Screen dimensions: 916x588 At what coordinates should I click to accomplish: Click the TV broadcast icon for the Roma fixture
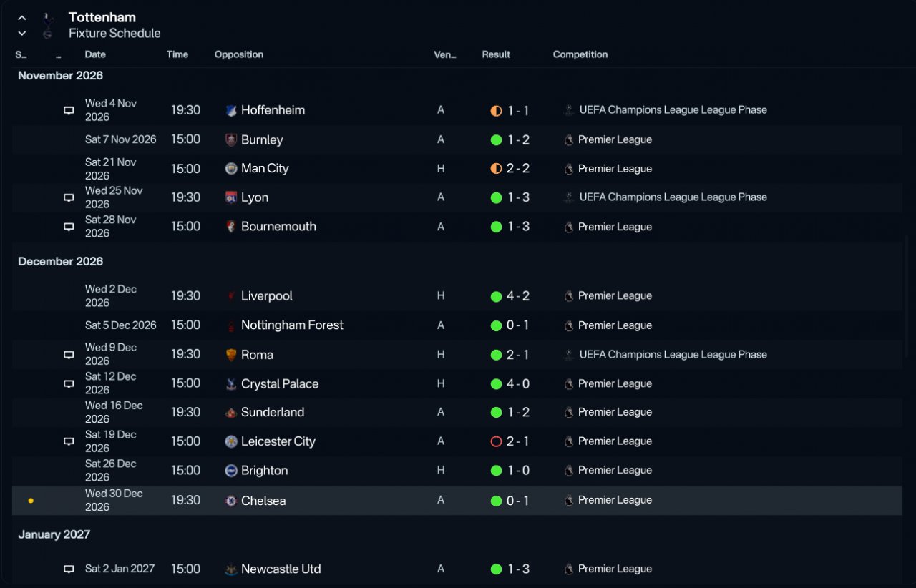(x=69, y=355)
